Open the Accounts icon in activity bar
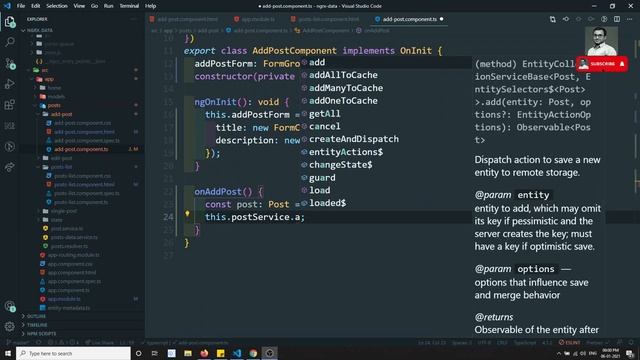 click(x=10, y=306)
